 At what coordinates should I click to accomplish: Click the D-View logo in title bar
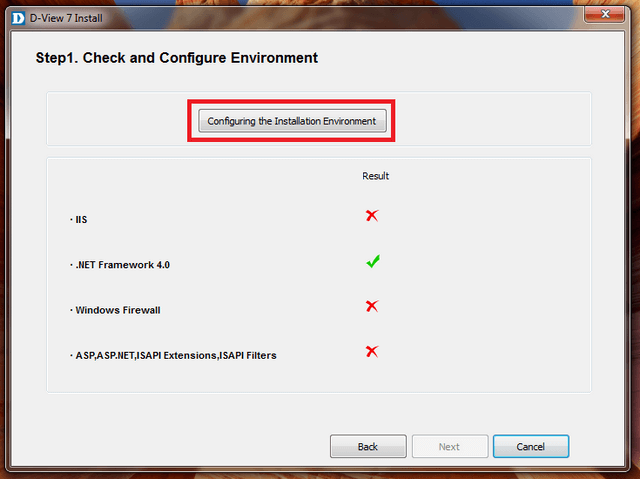(16, 17)
